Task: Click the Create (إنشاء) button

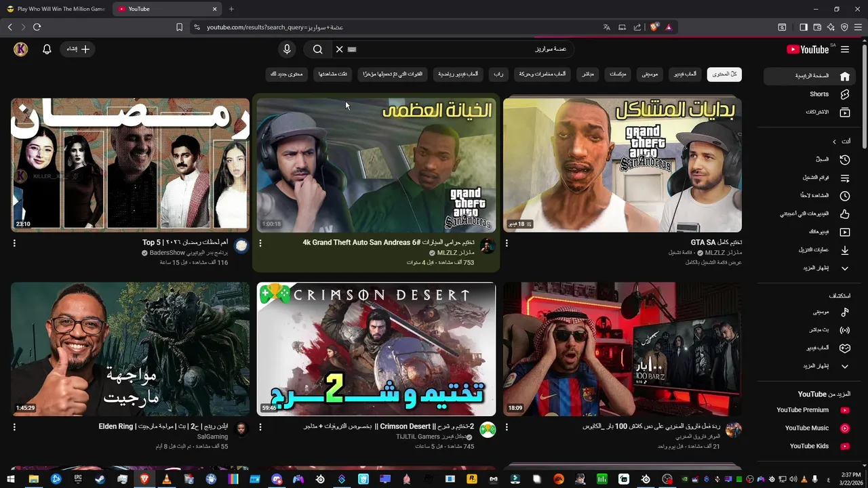Action: tap(78, 49)
